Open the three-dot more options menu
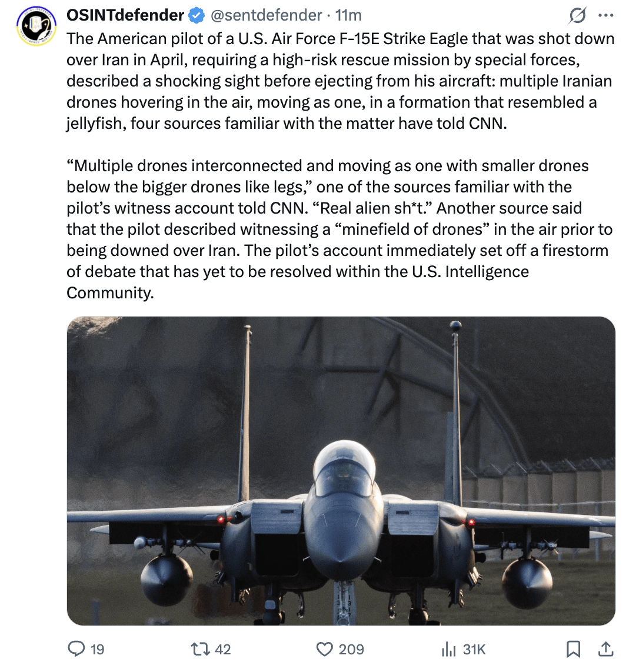This screenshot has height=672, width=626. [x=606, y=15]
